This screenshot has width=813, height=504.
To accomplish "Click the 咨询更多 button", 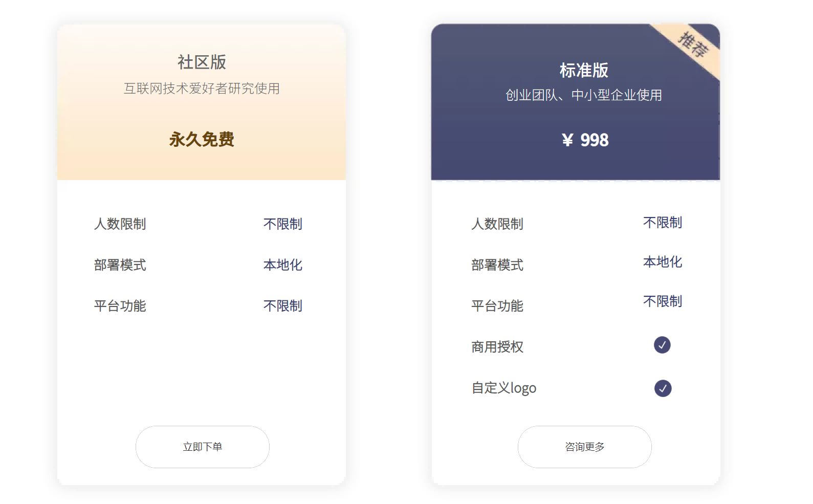I will click(x=584, y=446).
